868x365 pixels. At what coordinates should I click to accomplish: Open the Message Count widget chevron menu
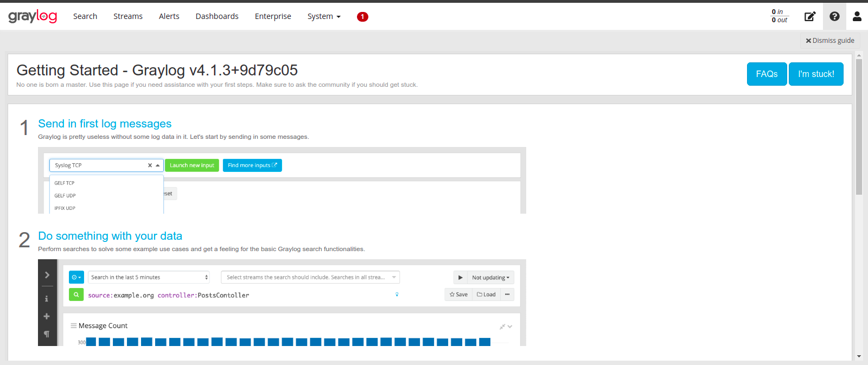pyautogui.click(x=510, y=326)
